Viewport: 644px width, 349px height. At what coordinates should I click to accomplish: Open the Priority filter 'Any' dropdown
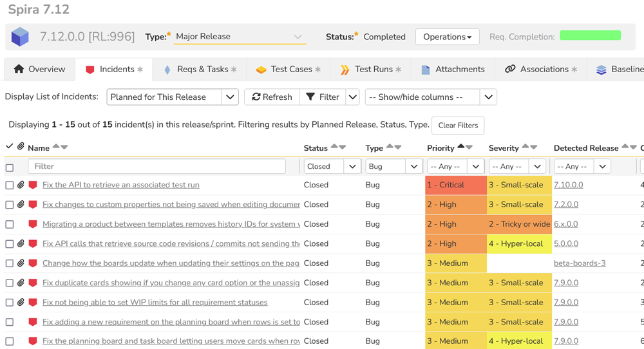(x=456, y=166)
